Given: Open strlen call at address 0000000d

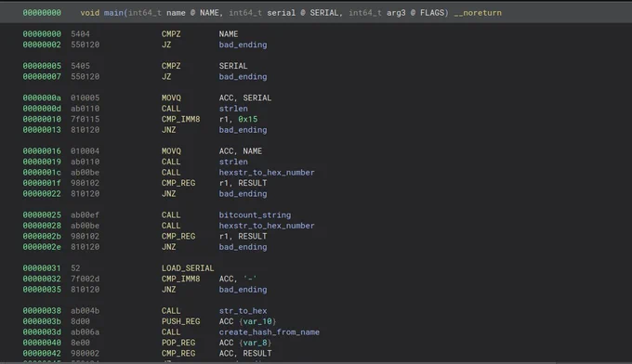Looking at the screenshot, I should click(x=233, y=109).
